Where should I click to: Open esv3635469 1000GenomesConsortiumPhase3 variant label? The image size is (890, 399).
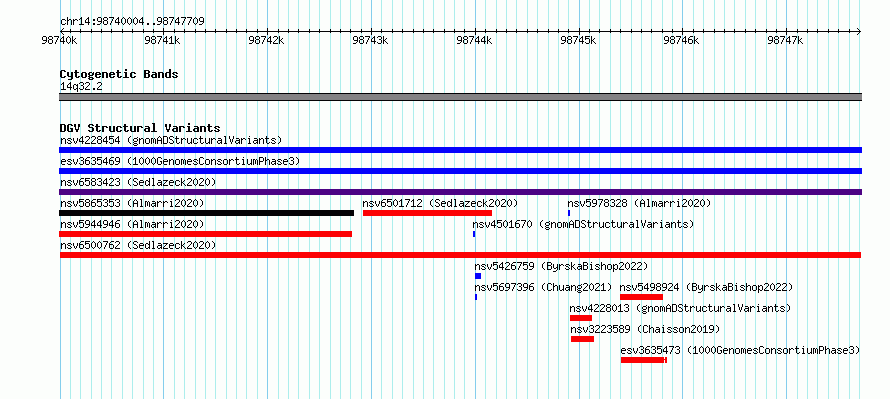180,161
